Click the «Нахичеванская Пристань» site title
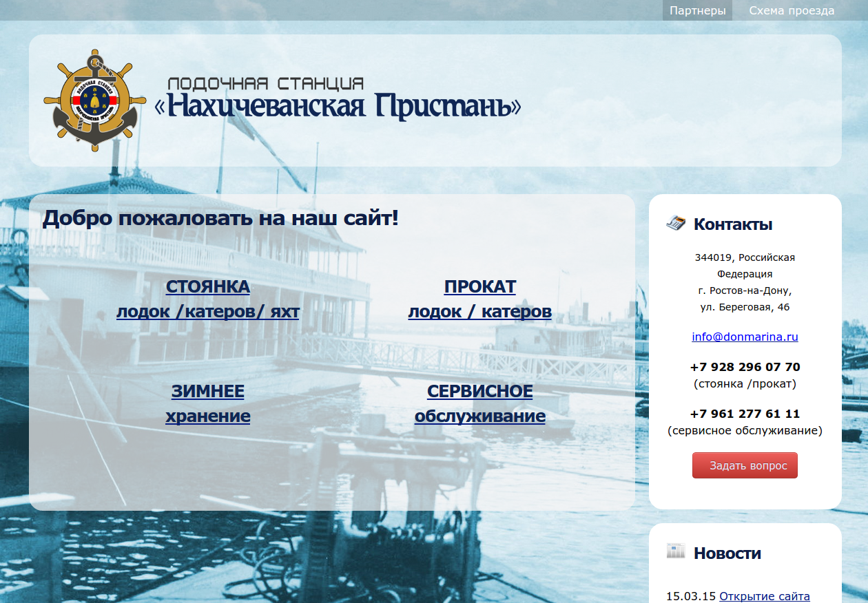 tap(338, 107)
